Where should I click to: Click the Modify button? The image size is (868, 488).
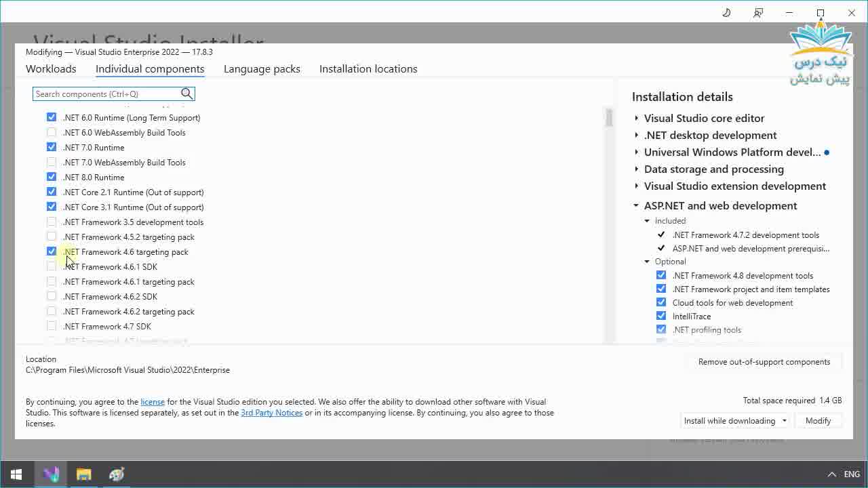point(818,420)
